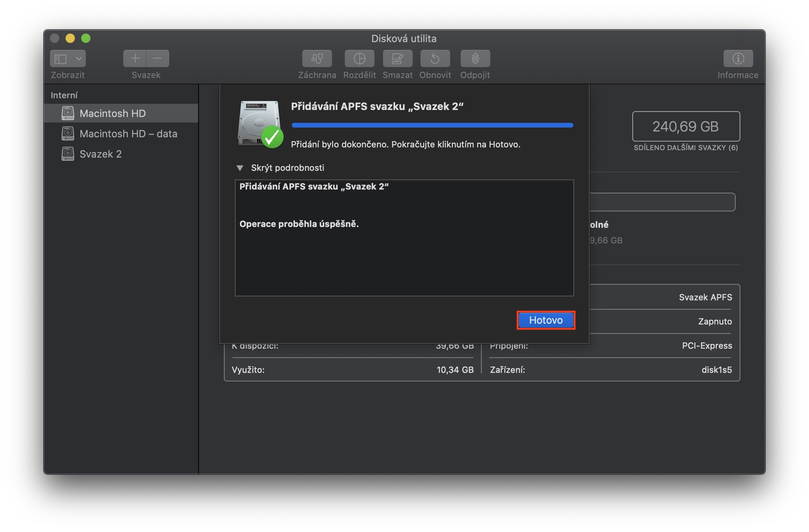The image size is (809, 532).
Task: Open the Informace info icon
Action: pyautogui.click(x=738, y=59)
